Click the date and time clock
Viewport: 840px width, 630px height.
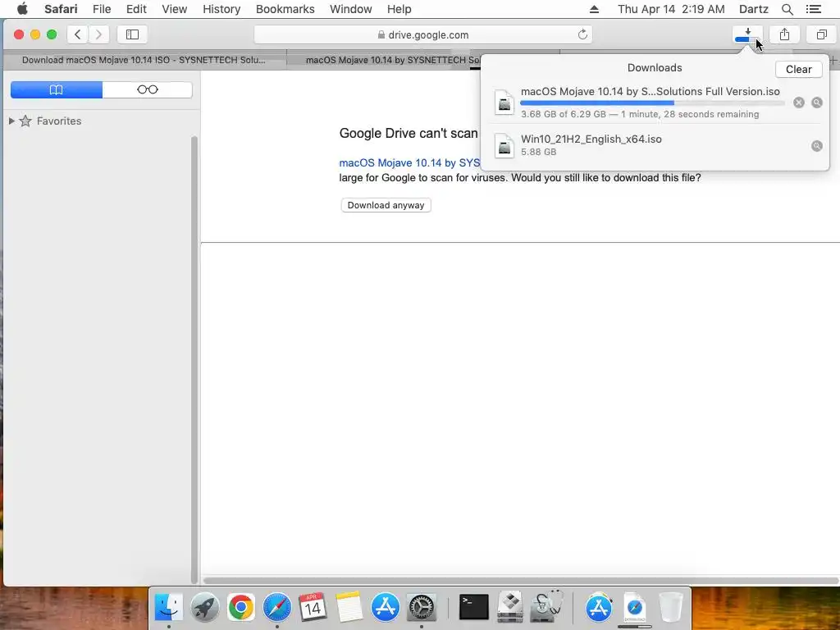point(671,9)
